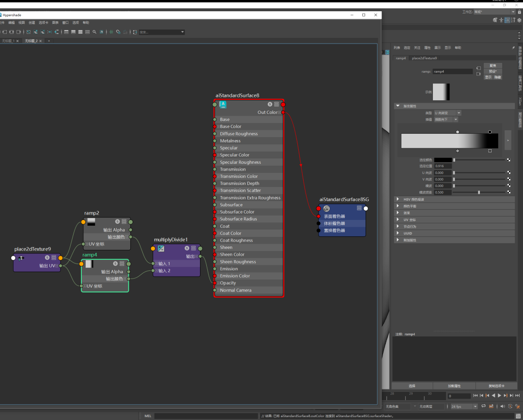The width and height of the screenshot is (523, 420).
Task: Click the remove selected nodes from graph icon
Action: point(42,32)
